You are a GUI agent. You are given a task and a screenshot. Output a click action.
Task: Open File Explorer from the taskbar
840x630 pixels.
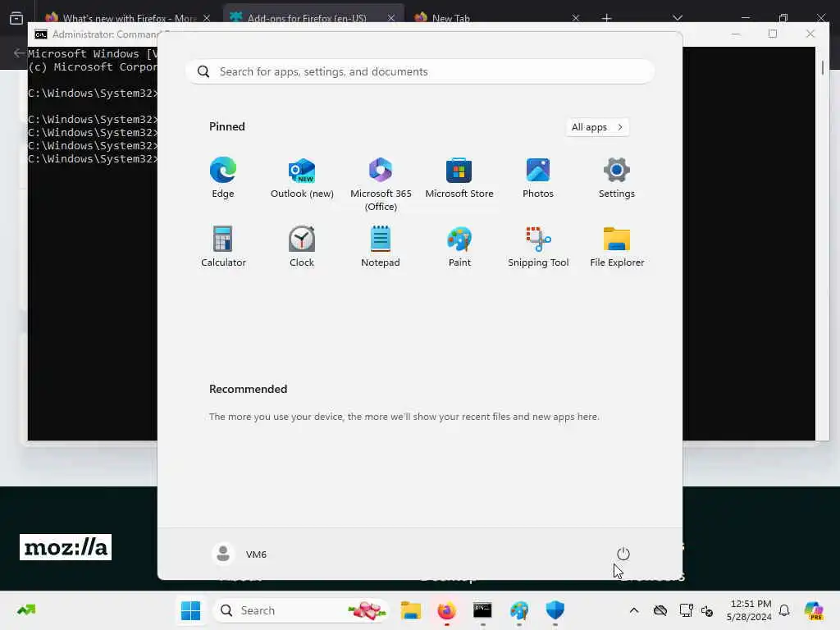(x=410, y=610)
